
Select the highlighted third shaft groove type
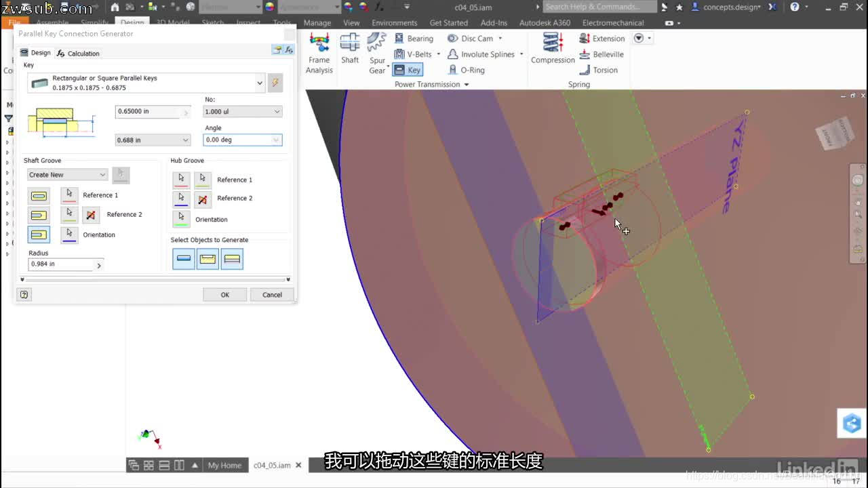coord(39,235)
